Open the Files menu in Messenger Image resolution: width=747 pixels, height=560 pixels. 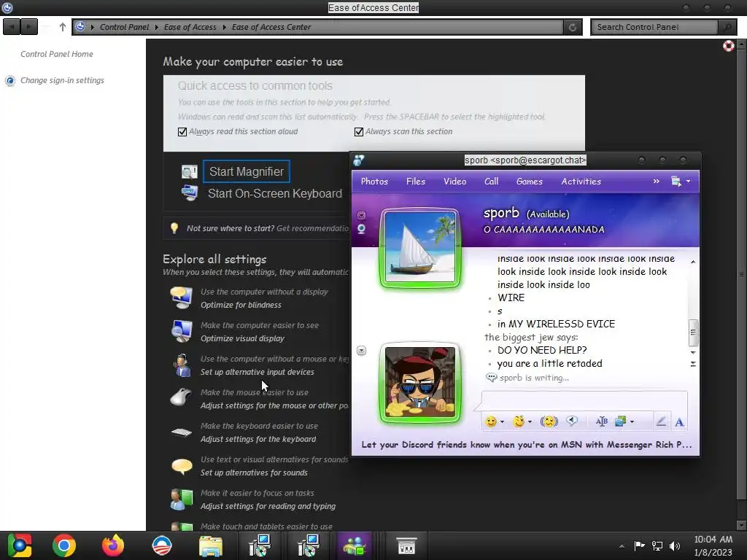pos(415,182)
